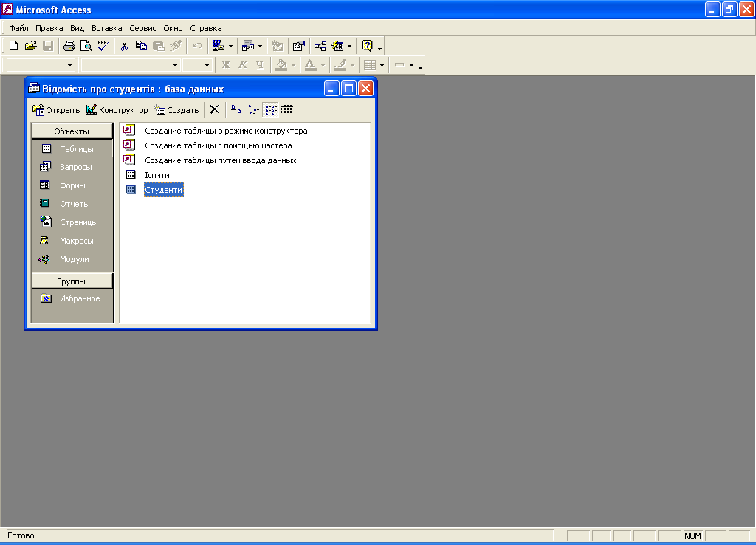
Task: Undo with the curved arrow icon
Action: point(196,46)
